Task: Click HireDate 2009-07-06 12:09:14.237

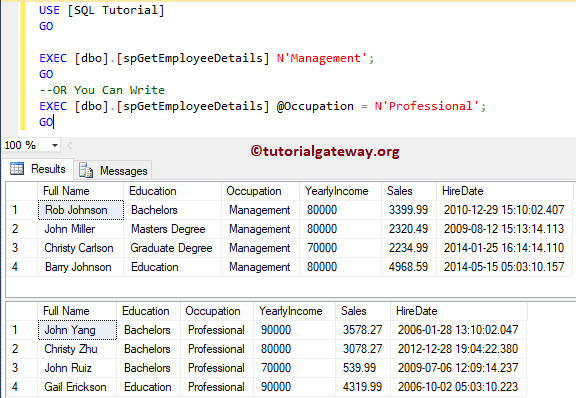Action: (x=459, y=368)
